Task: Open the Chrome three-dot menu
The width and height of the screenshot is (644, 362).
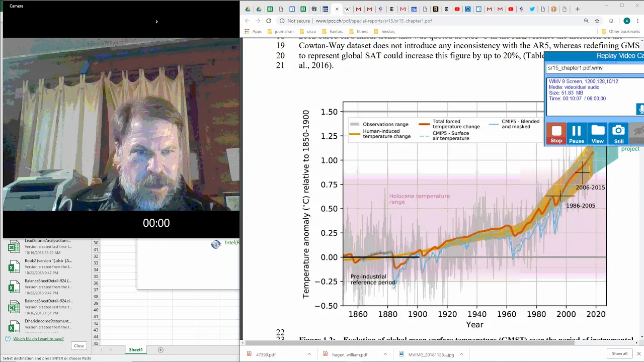Action: point(638,21)
